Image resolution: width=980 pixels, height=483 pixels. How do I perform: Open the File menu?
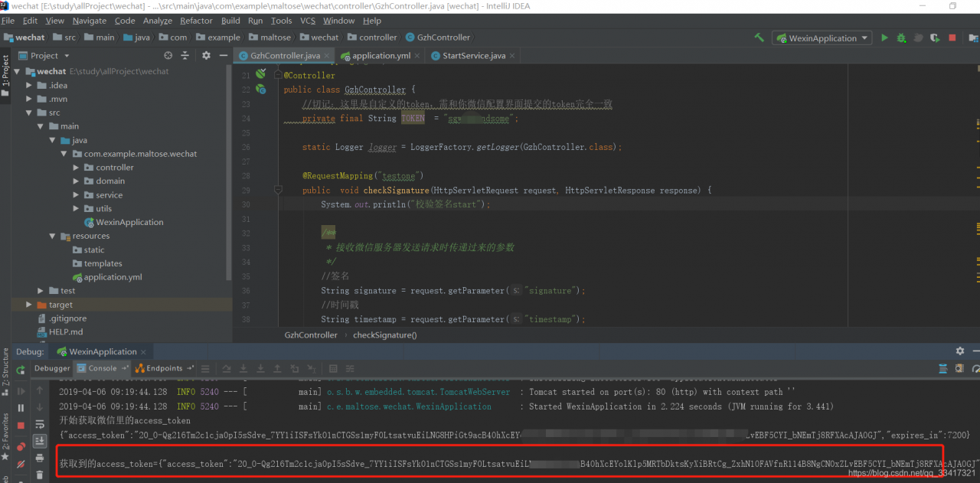[8, 21]
